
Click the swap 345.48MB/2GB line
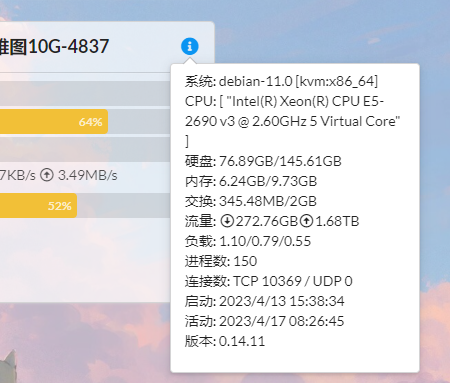[x=251, y=201]
